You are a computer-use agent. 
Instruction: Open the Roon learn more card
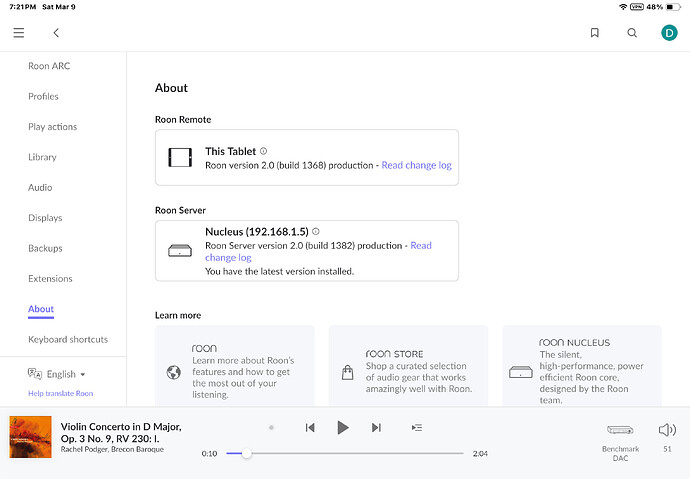pyautogui.click(x=235, y=366)
